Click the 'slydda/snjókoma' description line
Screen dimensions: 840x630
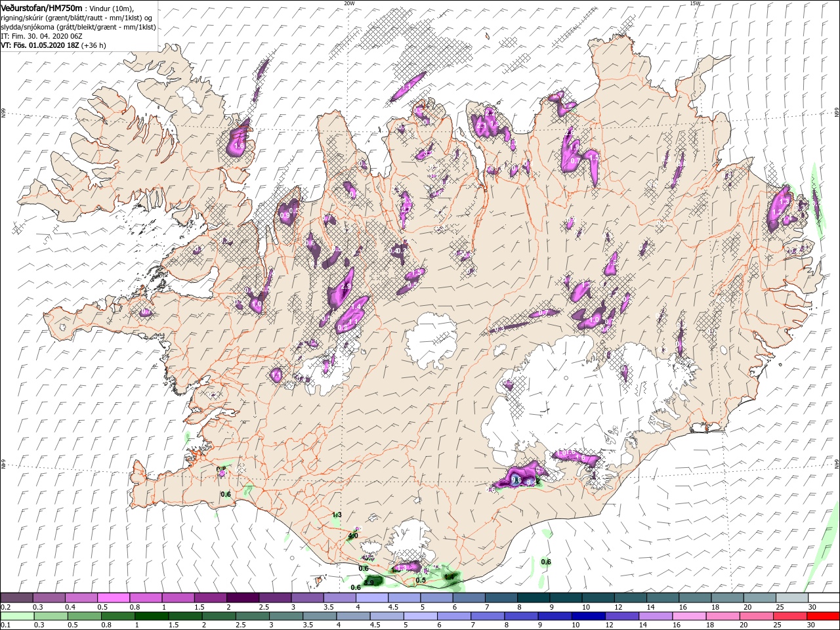(78, 27)
